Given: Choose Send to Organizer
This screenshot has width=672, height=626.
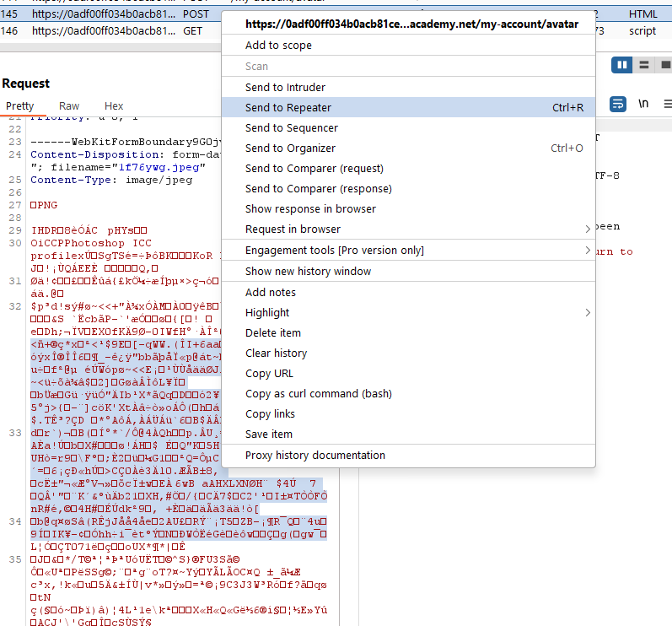Looking at the screenshot, I should pos(408,148).
